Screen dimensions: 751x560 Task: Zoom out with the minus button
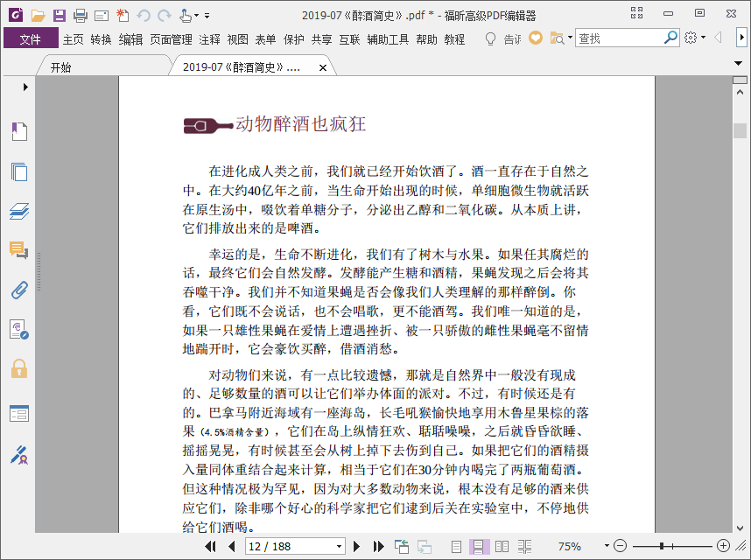pos(621,546)
